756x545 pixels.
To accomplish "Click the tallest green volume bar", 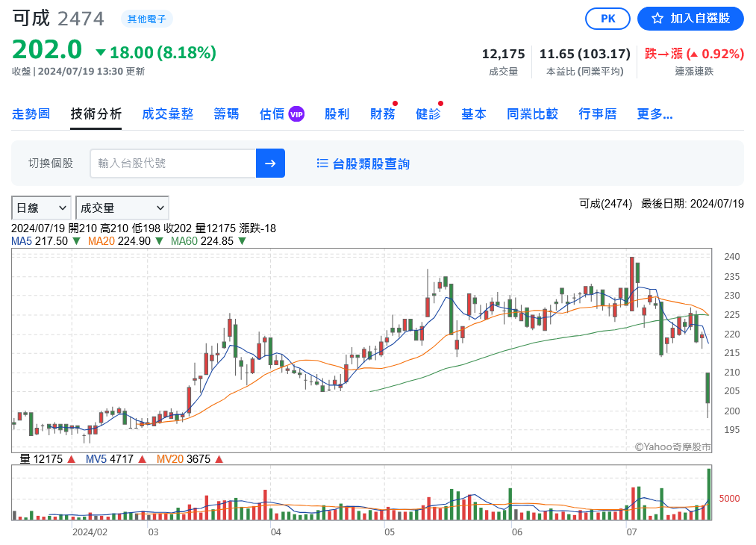I will click(708, 493).
